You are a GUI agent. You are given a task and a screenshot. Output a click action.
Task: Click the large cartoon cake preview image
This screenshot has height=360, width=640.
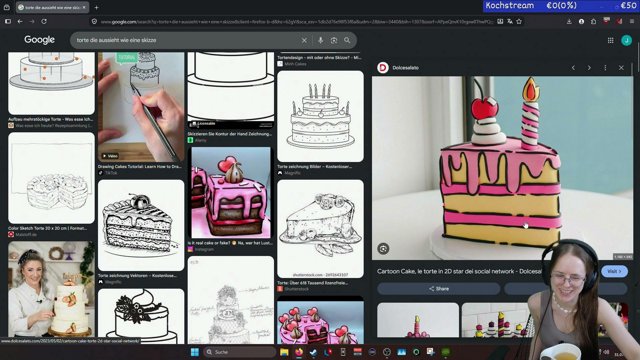(x=502, y=168)
